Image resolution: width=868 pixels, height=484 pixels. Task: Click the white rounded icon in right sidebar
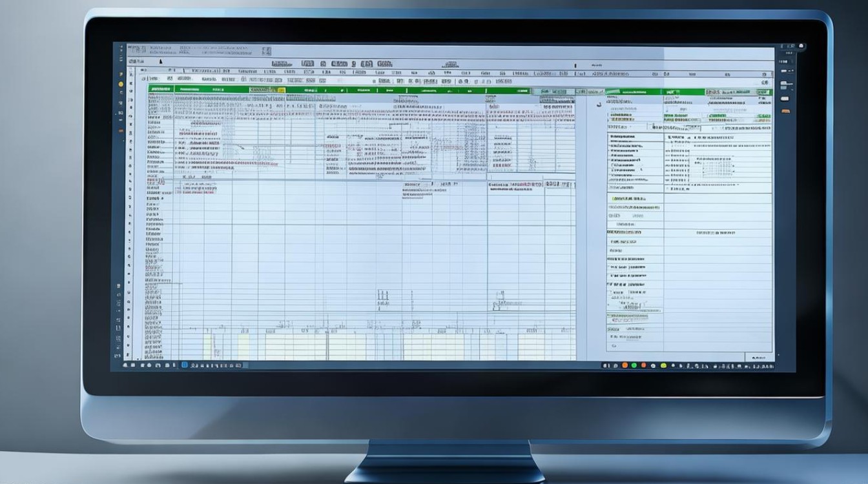(x=785, y=99)
